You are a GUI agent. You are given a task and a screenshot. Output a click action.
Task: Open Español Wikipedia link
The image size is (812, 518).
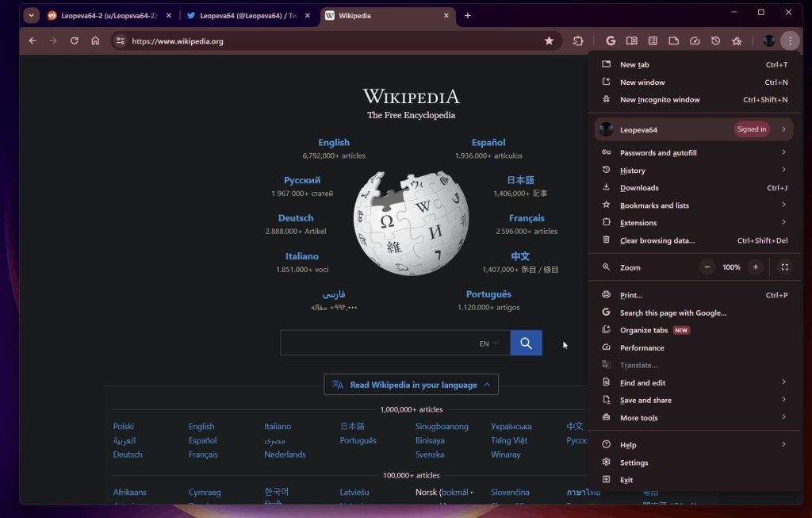click(488, 143)
